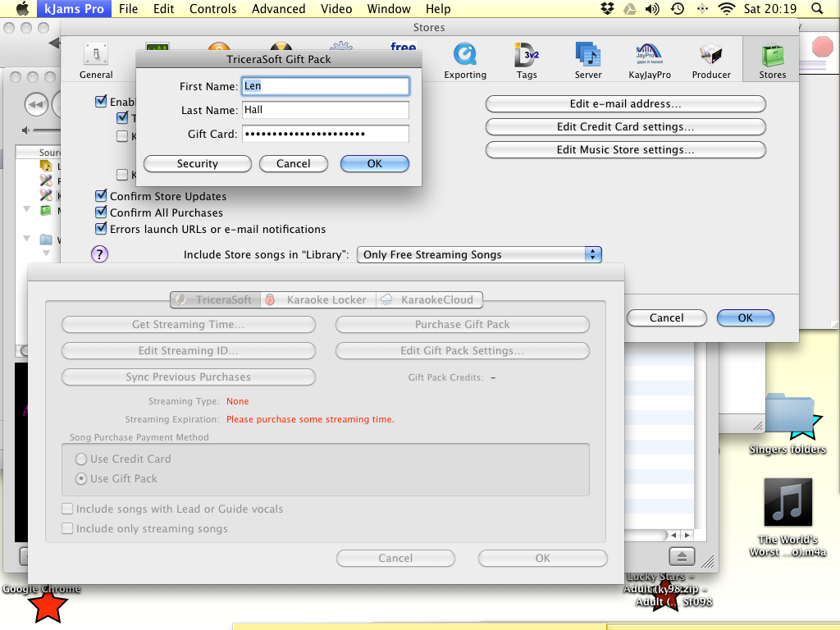This screenshot has height=630, width=840.
Task: Click the purple help question mark button
Action: pos(98,254)
